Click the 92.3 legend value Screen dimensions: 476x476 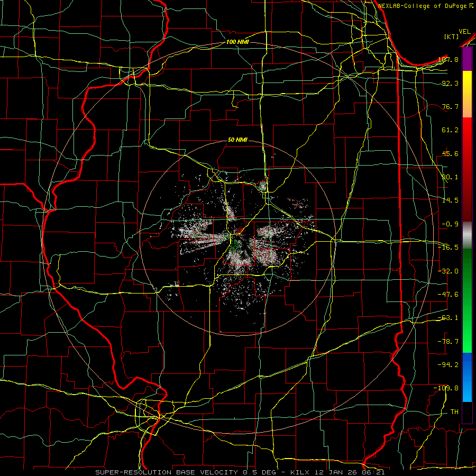pos(450,83)
